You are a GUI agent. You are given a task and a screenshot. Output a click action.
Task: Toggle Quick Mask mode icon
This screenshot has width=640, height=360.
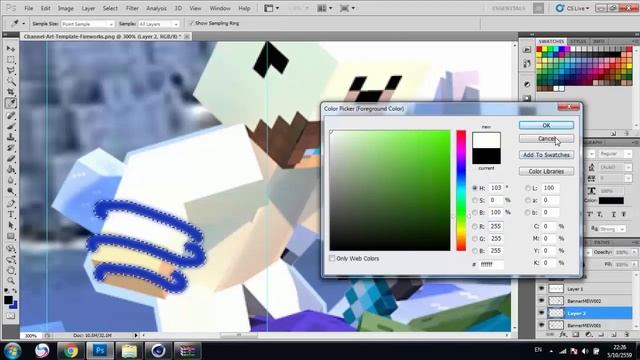pos(11,316)
